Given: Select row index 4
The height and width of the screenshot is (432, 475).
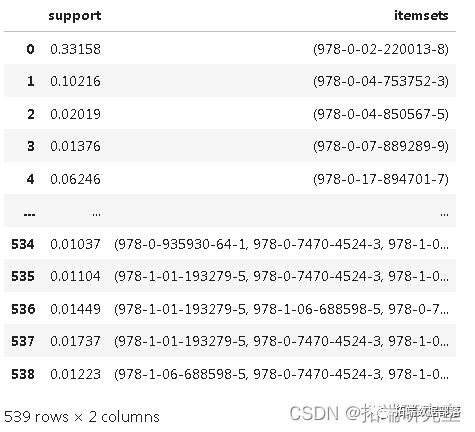Looking at the screenshot, I should 30,179.
